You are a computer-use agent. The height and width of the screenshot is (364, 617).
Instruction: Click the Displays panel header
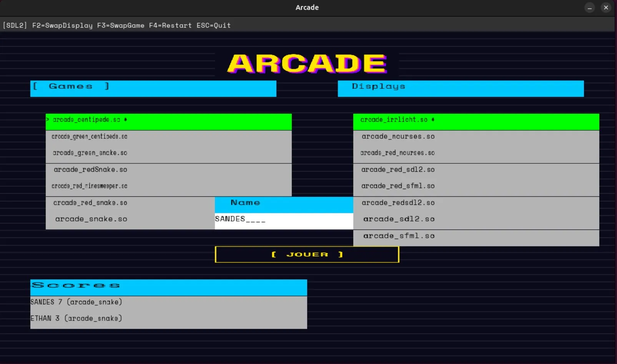pos(461,88)
